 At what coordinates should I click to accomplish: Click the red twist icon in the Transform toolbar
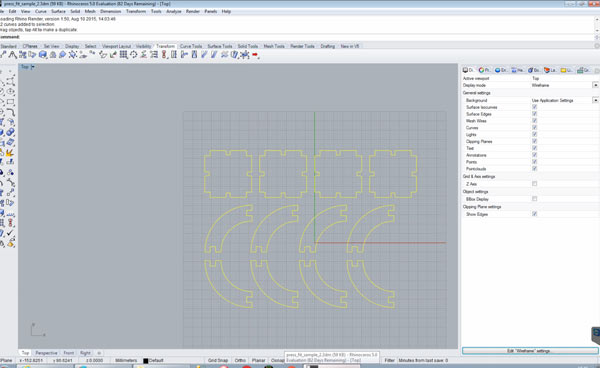point(164,55)
